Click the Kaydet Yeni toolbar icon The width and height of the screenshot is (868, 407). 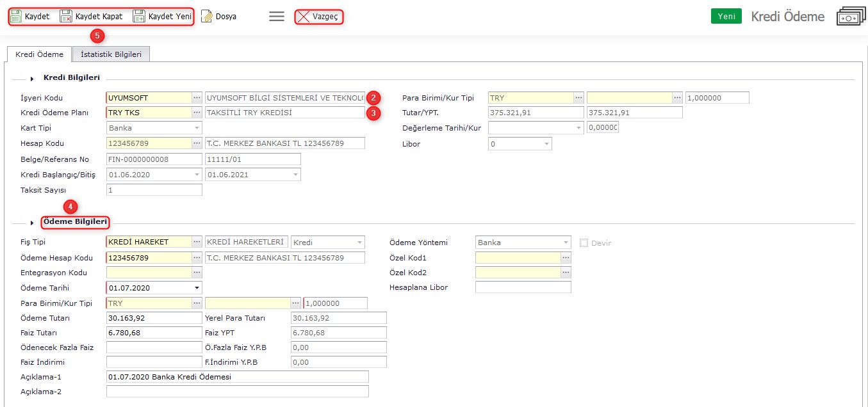(x=139, y=17)
